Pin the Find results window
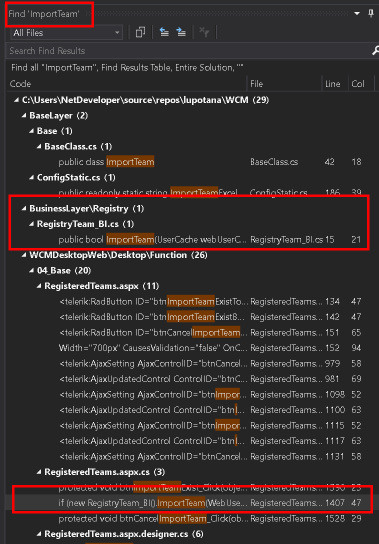 (371, 14)
